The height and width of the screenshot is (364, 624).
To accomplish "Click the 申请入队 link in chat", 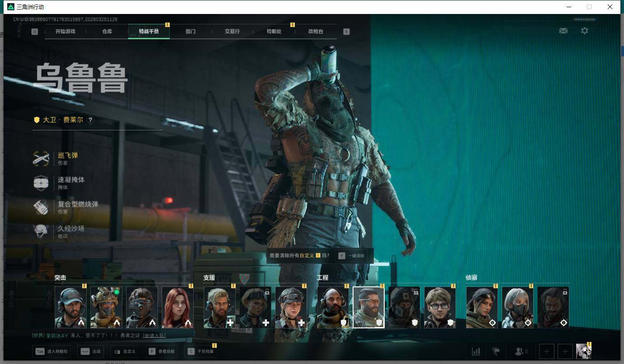I will (x=154, y=336).
